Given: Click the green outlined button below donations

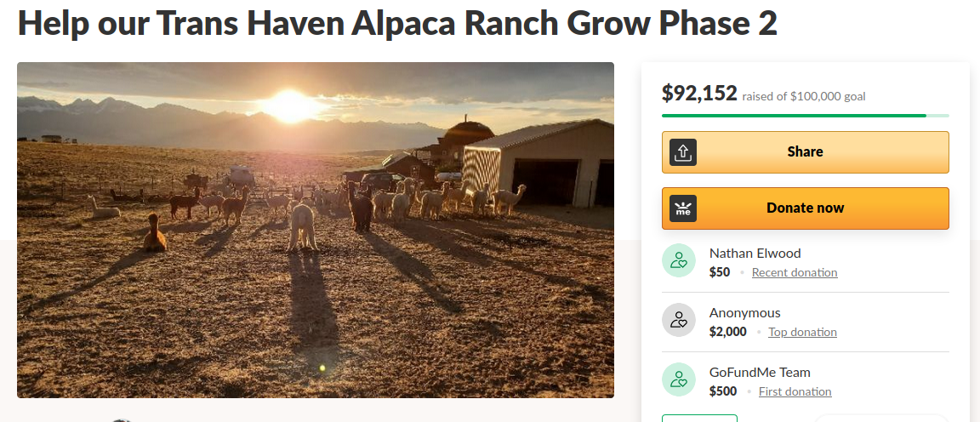Looking at the screenshot, I should point(699,419).
